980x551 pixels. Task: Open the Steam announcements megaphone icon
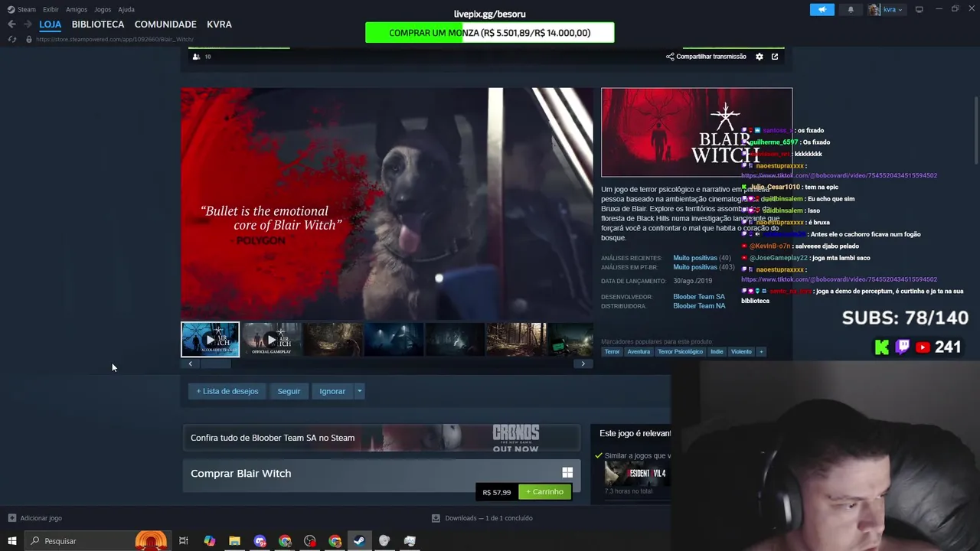click(822, 9)
